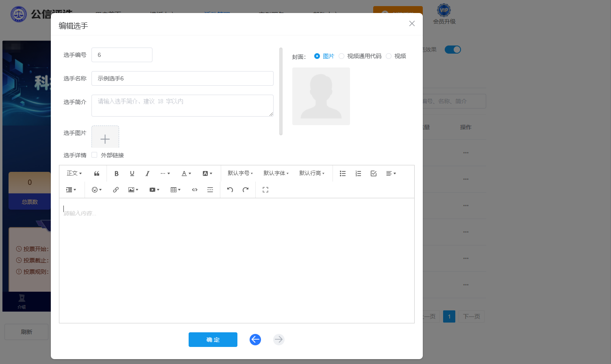Screen dimensions: 611x364
Task: Click the cover avatar placeholder image
Action: click(x=321, y=96)
